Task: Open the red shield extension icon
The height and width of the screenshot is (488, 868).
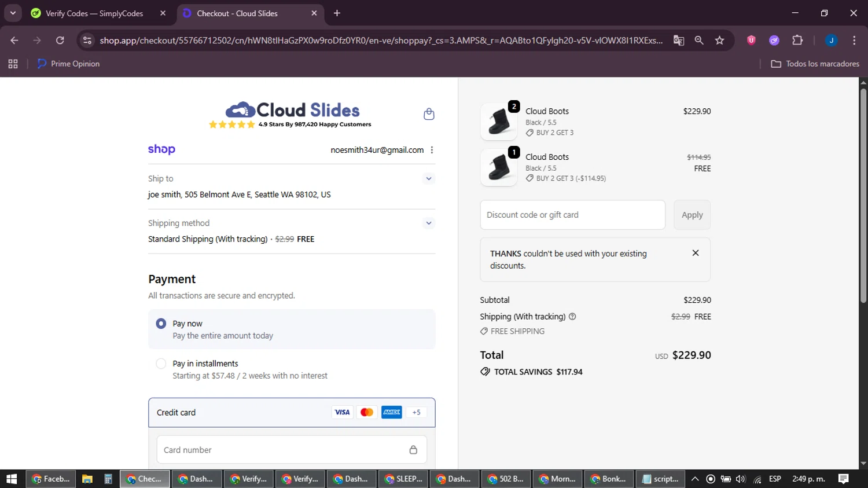Action: coord(751,40)
